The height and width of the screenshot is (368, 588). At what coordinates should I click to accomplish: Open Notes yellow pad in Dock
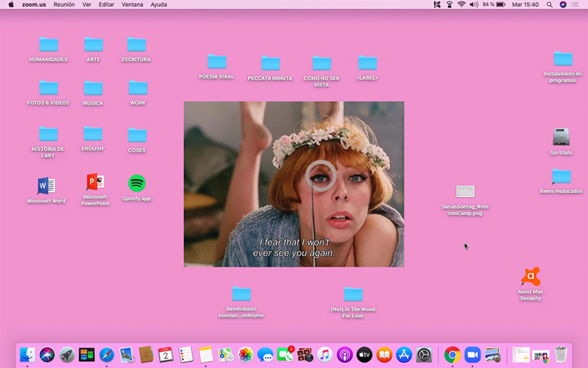click(205, 355)
